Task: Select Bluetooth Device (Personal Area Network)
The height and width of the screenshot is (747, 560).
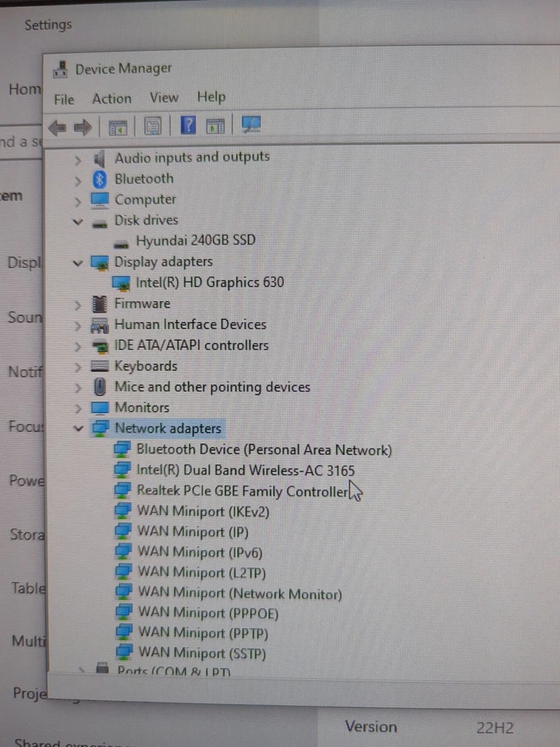Action: 264,450
